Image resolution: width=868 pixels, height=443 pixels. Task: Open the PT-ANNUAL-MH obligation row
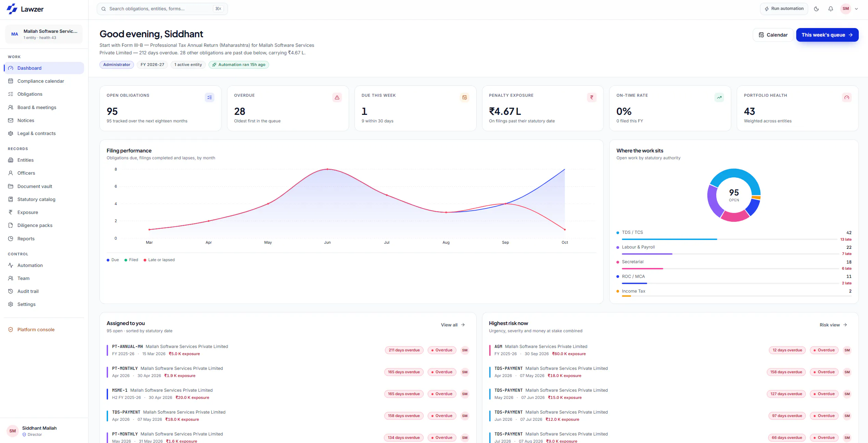point(288,350)
